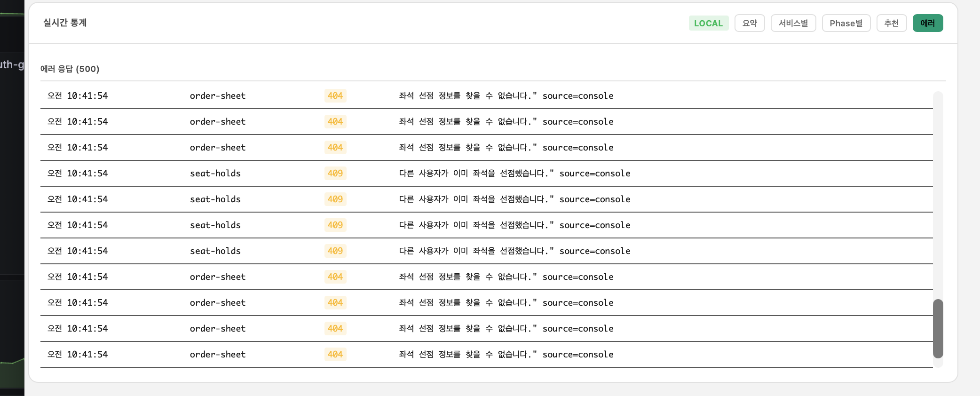
Task: Click the 409 badge in the first seat-holds row
Action: click(x=335, y=174)
